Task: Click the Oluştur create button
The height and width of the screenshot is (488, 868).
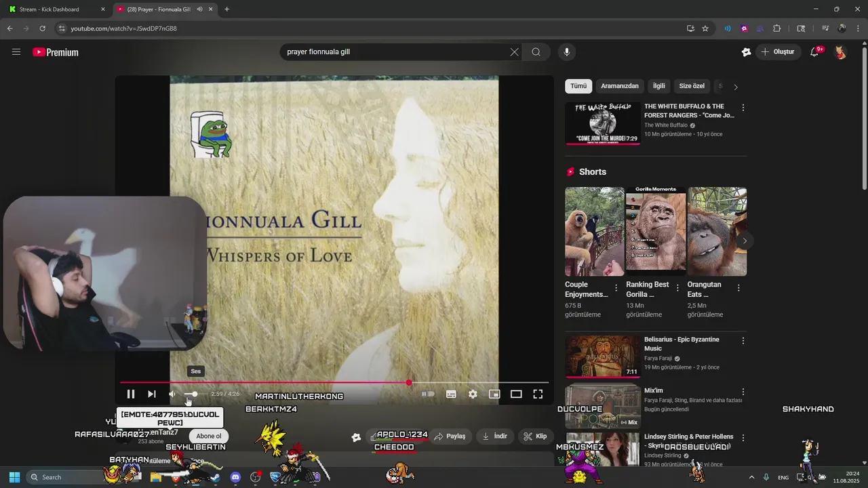Action: [778, 52]
